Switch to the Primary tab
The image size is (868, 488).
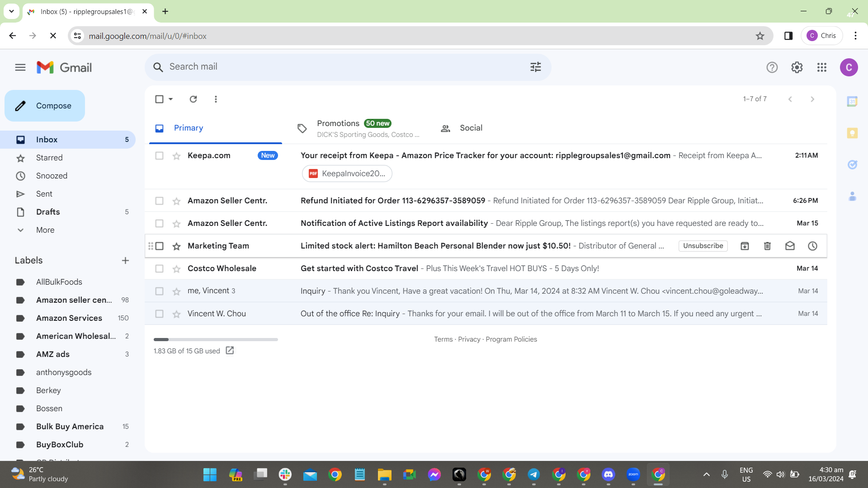pos(216,128)
